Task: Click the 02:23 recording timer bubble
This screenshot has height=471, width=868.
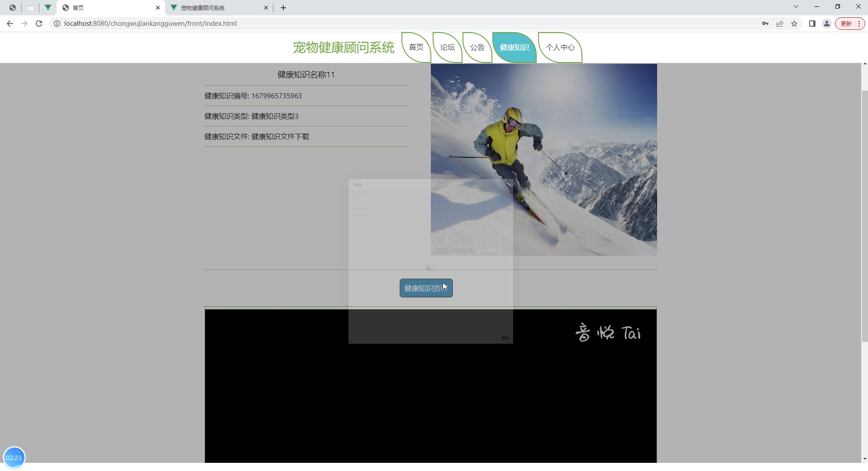Action: 14,457
